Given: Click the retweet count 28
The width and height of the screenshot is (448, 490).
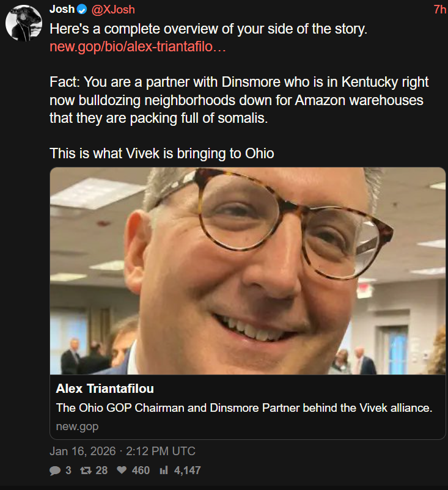Looking at the screenshot, I should pos(101,470).
